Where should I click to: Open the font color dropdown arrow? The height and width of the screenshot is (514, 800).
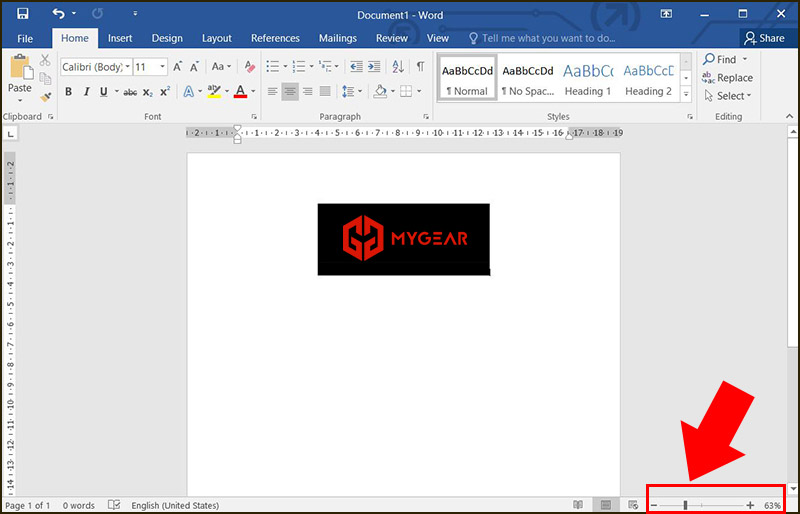(254, 92)
